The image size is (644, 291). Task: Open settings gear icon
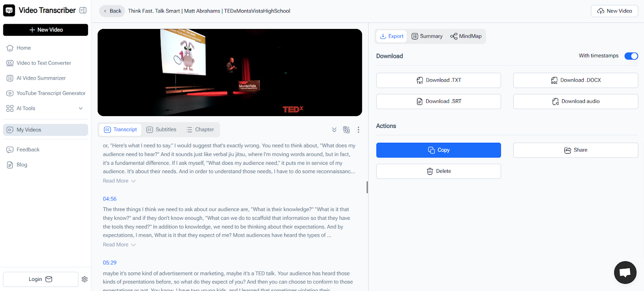[x=85, y=279]
